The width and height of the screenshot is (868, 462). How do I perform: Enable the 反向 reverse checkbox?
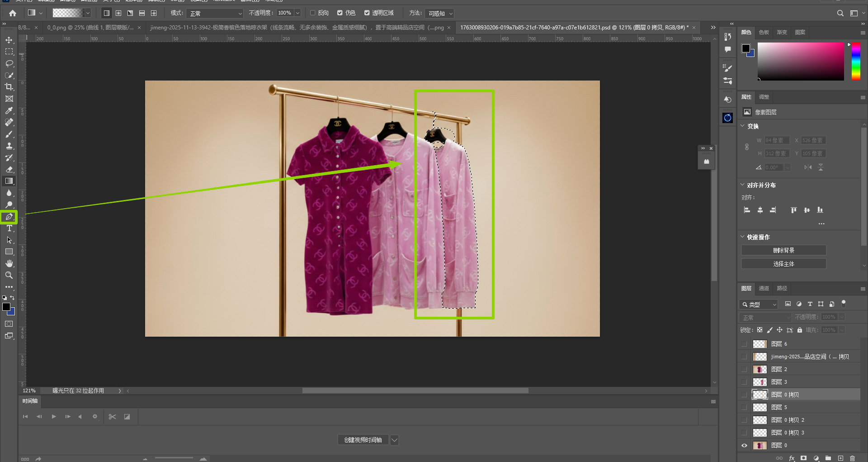pos(313,13)
